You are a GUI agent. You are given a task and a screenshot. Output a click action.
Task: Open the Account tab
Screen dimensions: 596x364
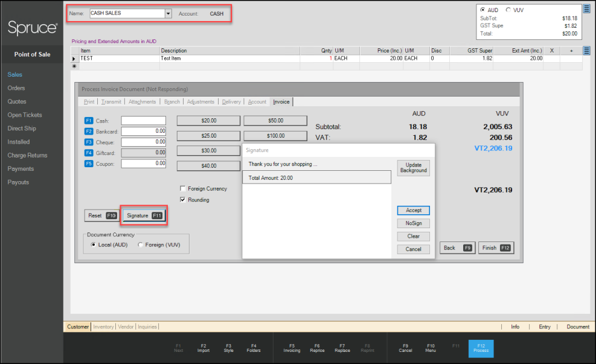[257, 102]
